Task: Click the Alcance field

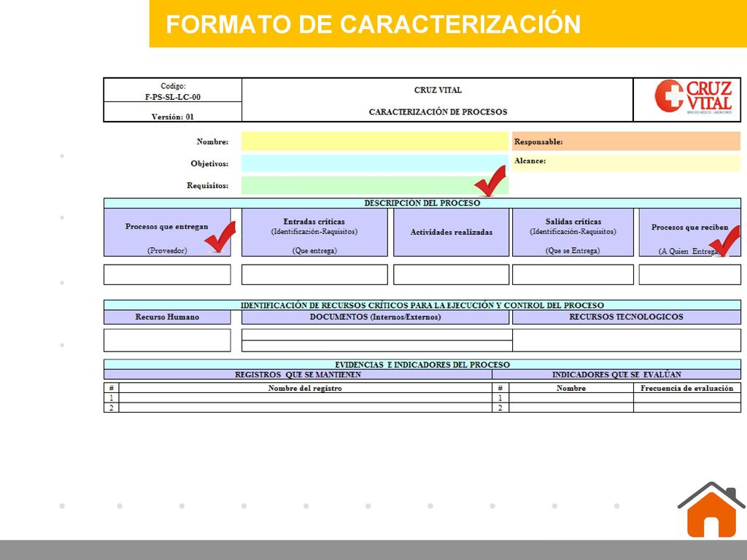Action: tap(626, 163)
